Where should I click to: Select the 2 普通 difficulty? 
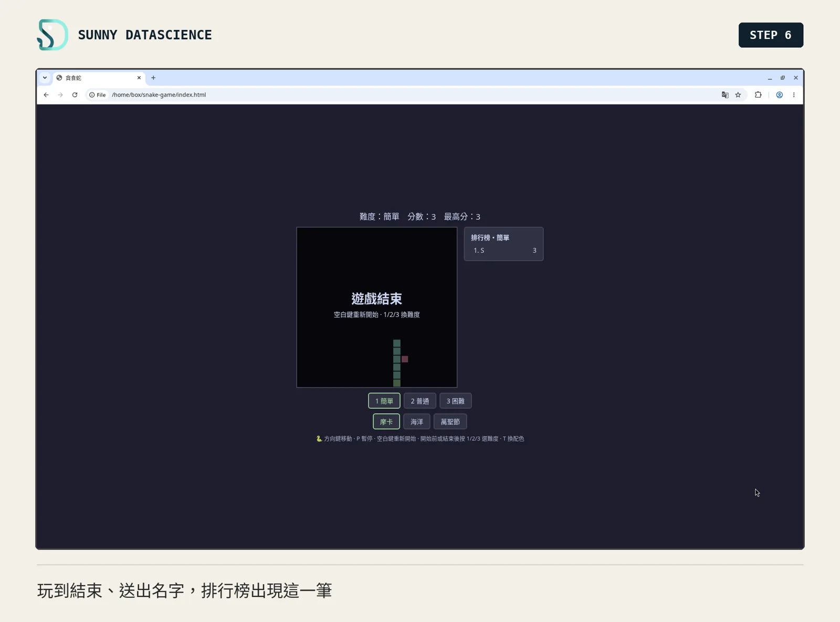pos(420,401)
